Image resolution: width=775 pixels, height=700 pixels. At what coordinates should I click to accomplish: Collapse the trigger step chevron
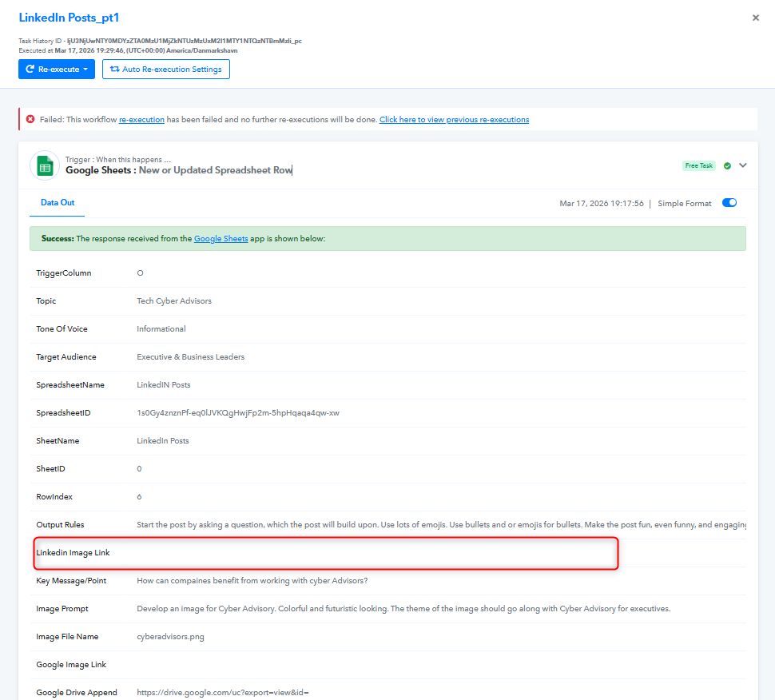[x=742, y=165]
